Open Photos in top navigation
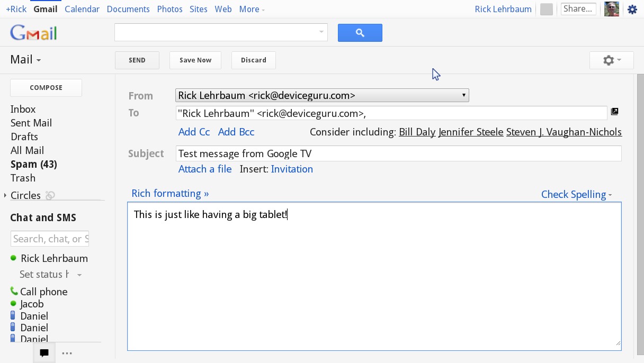 click(x=169, y=9)
